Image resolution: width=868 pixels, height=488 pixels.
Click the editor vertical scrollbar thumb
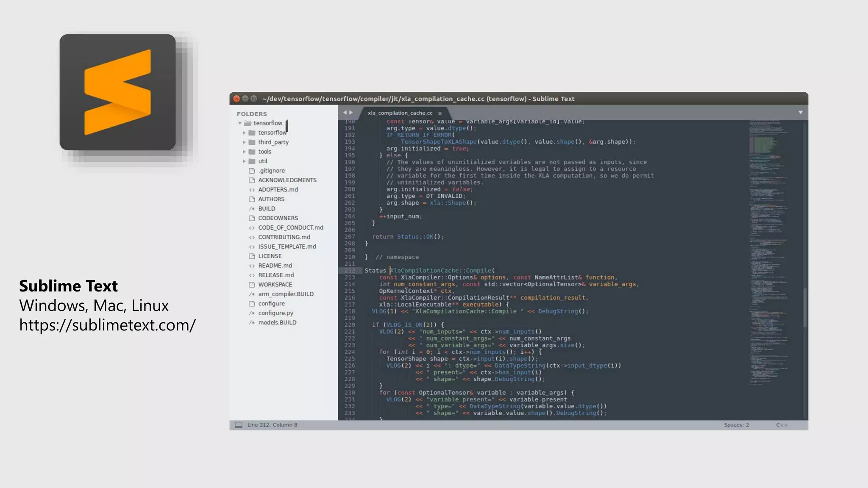click(x=804, y=307)
